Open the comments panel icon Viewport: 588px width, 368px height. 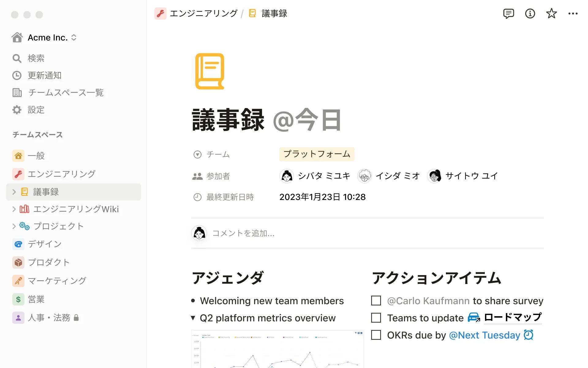[508, 14]
